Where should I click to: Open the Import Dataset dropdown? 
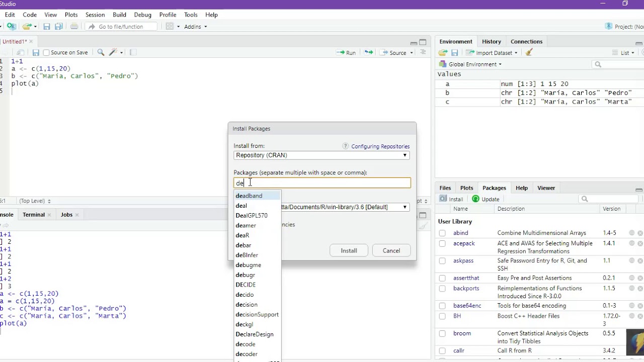492,53
